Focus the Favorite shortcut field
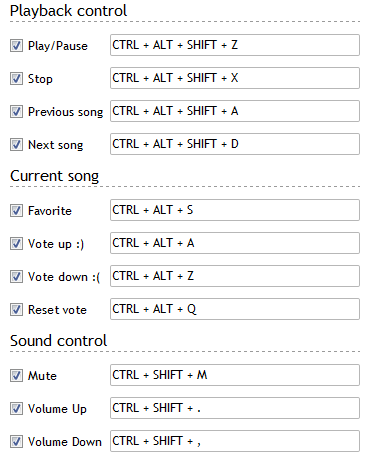 [235, 210]
